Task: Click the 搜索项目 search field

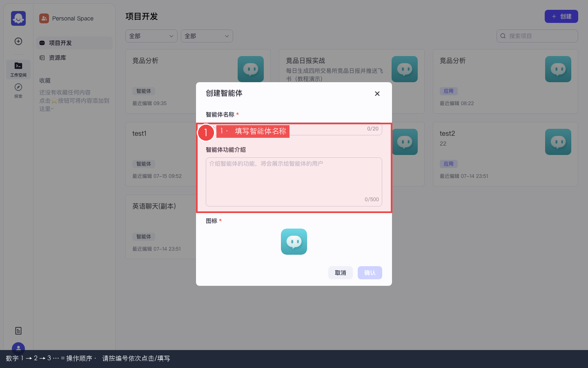Action: [537, 36]
